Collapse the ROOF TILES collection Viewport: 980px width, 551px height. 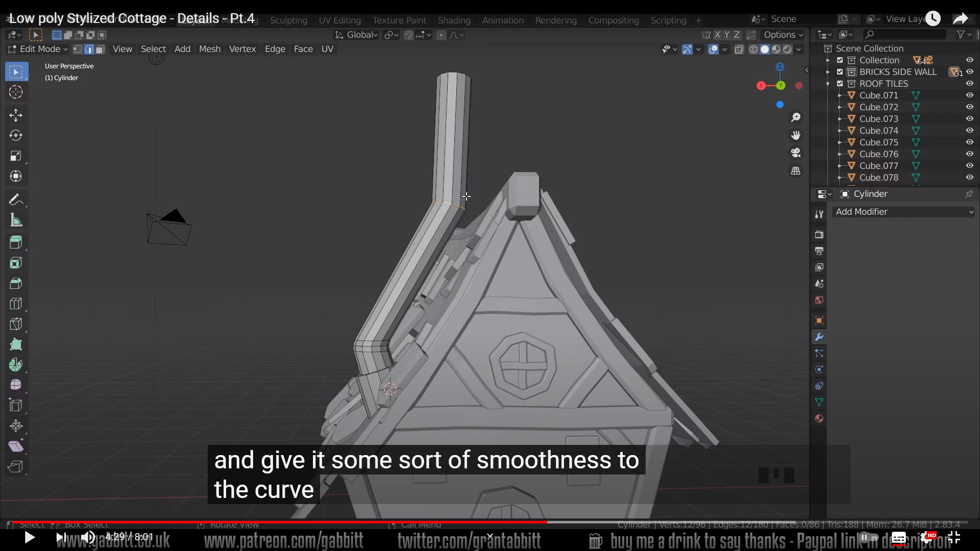[x=828, y=84]
